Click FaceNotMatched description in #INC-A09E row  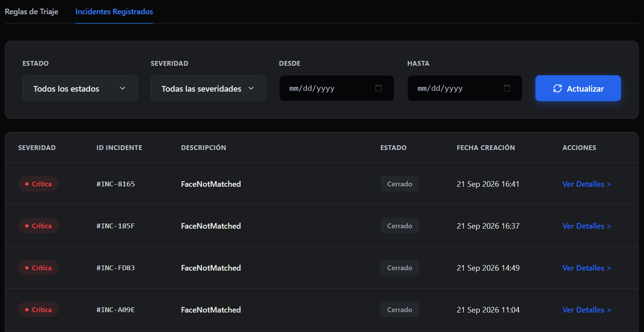(211, 310)
